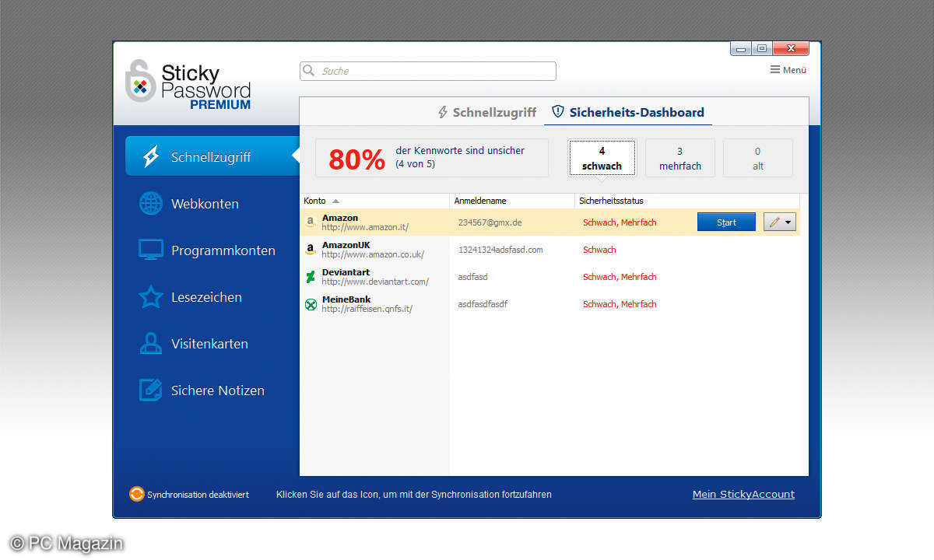
Task: Click the lightning icon beside Schnellzugriff in sidebar
Action: tap(151, 156)
